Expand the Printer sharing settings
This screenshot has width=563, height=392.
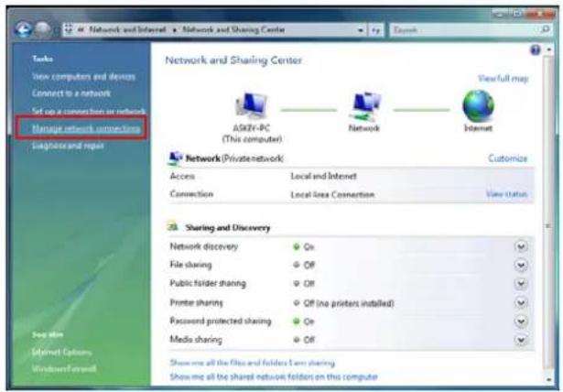(x=521, y=302)
